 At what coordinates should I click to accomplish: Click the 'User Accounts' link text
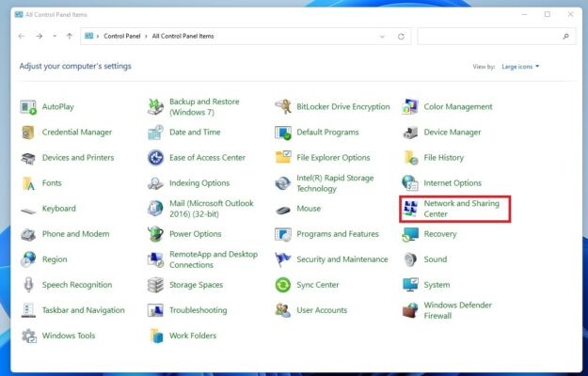click(x=322, y=310)
